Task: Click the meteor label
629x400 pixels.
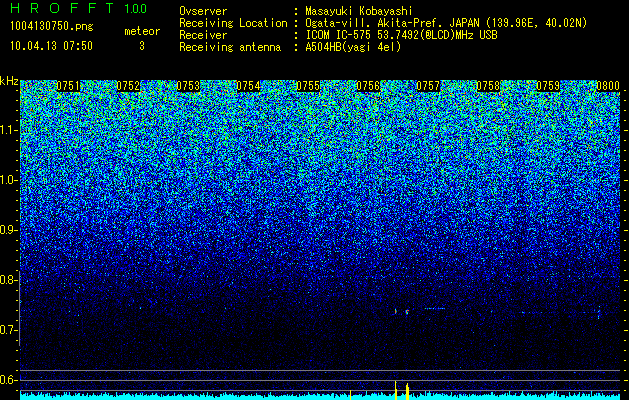Action: (x=142, y=31)
